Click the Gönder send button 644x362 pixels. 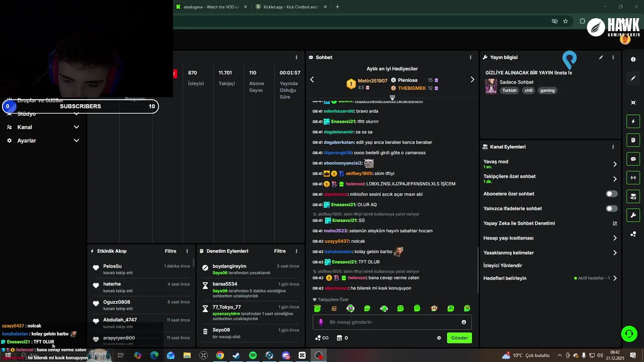(x=459, y=338)
